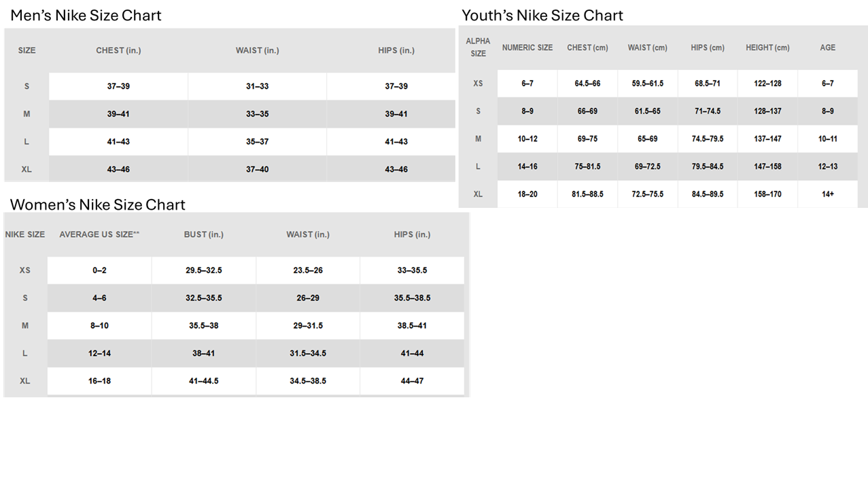Click Youth chest value 69–75
This screenshot has width=868, height=489.
coord(587,139)
